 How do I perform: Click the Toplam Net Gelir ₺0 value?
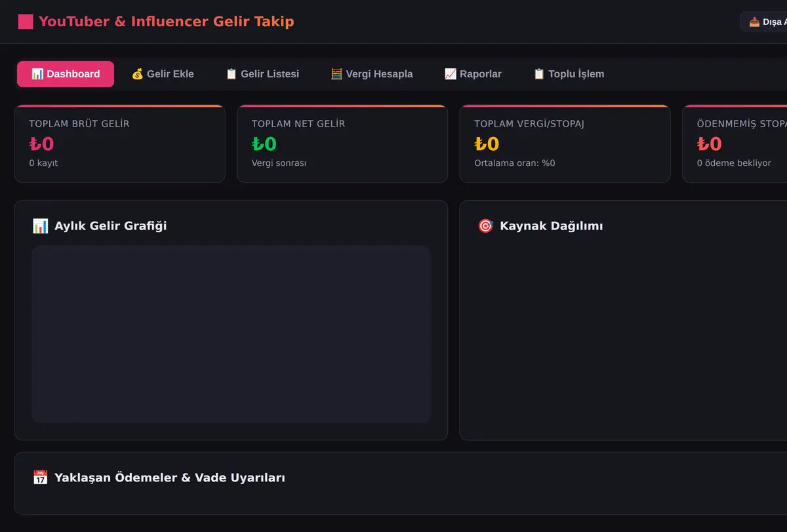[x=264, y=144]
